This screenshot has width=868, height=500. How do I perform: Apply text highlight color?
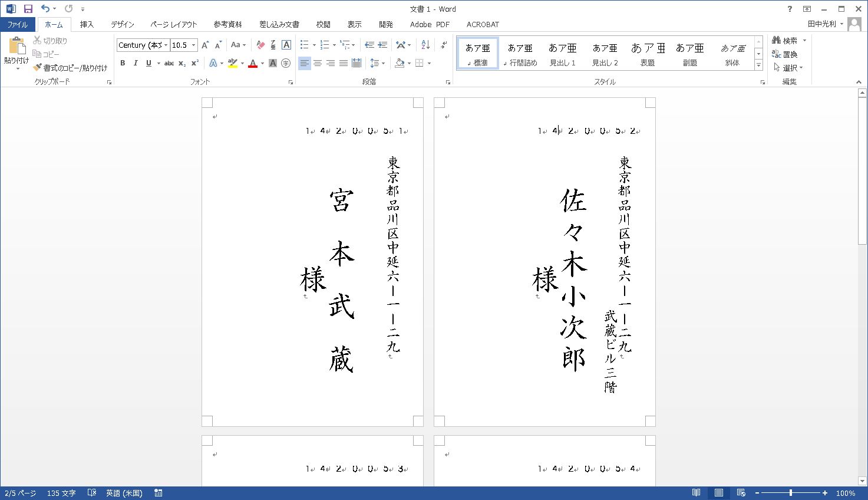click(232, 63)
